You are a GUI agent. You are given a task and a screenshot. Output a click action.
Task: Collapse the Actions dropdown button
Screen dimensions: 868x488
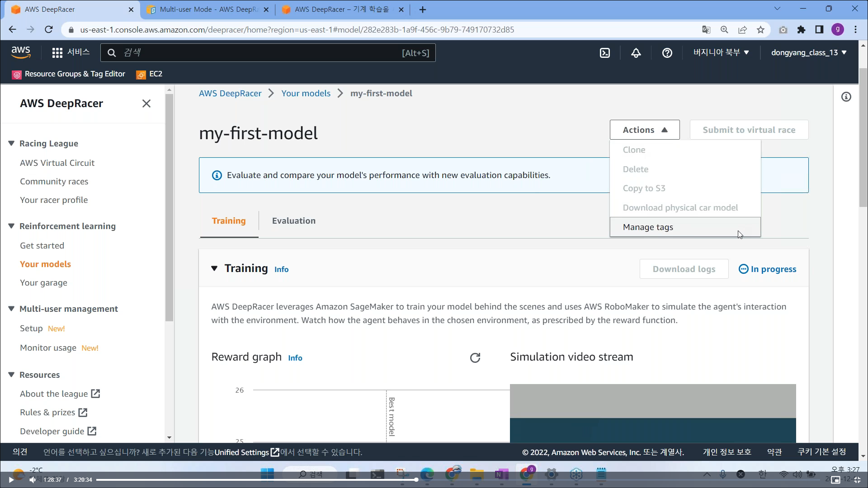click(644, 130)
